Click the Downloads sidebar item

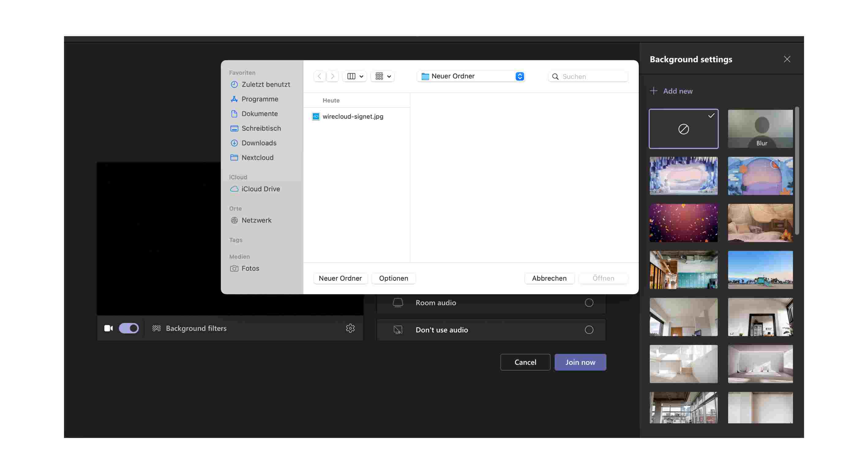(x=258, y=142)
